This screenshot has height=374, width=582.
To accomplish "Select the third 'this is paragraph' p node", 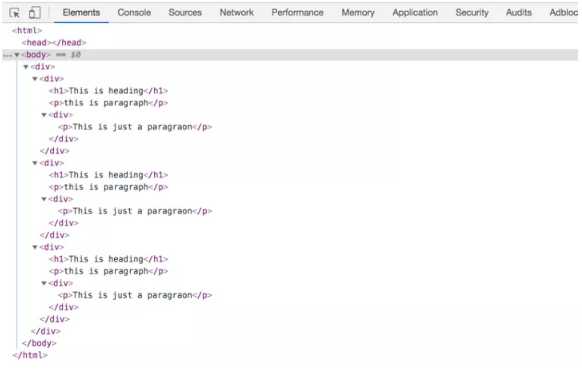I will tap(108, 271).
